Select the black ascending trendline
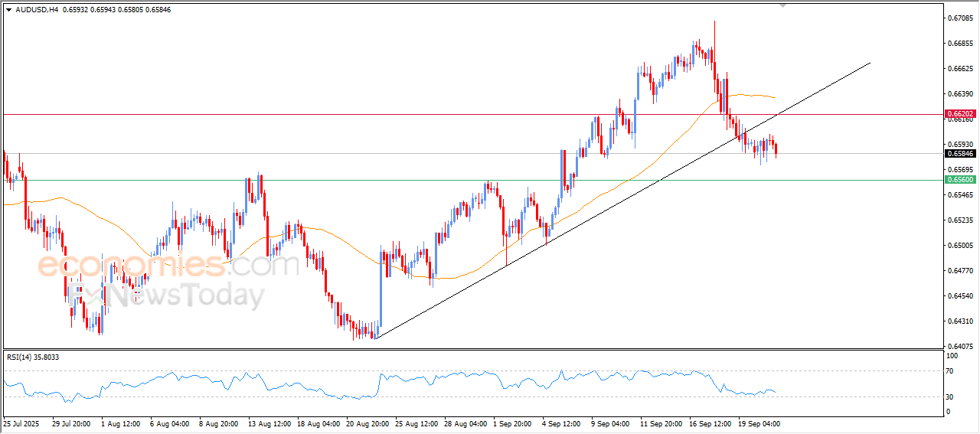The image size is (980, 434). (622, 201)
